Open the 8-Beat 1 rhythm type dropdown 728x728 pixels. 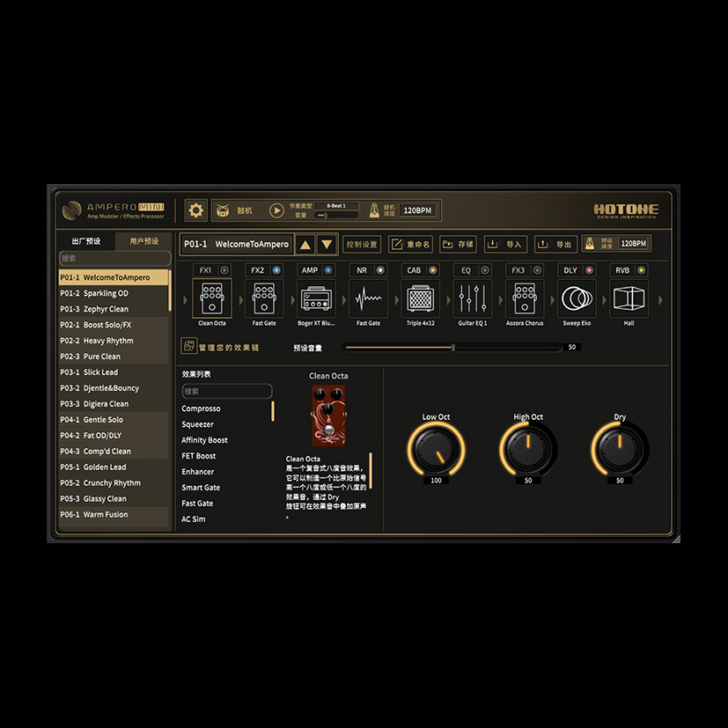[x=336, y=206]
